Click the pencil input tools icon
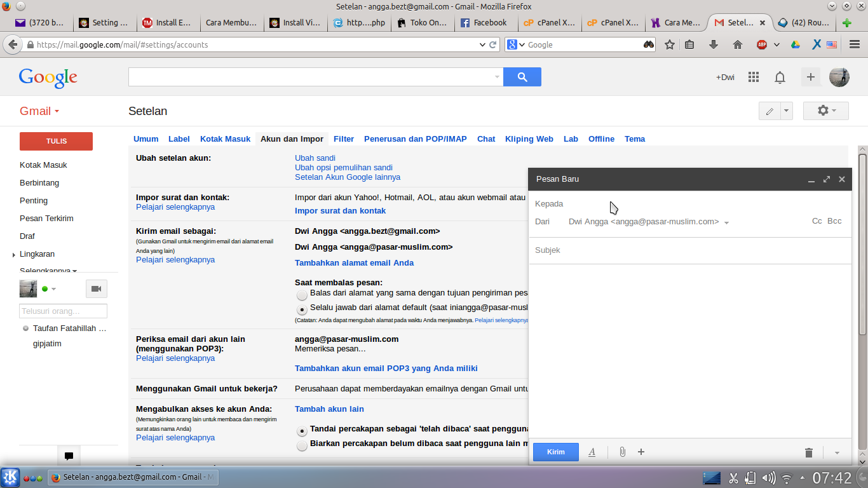The height and width of the screenshot is (488, 868). [x=770, y=111]
